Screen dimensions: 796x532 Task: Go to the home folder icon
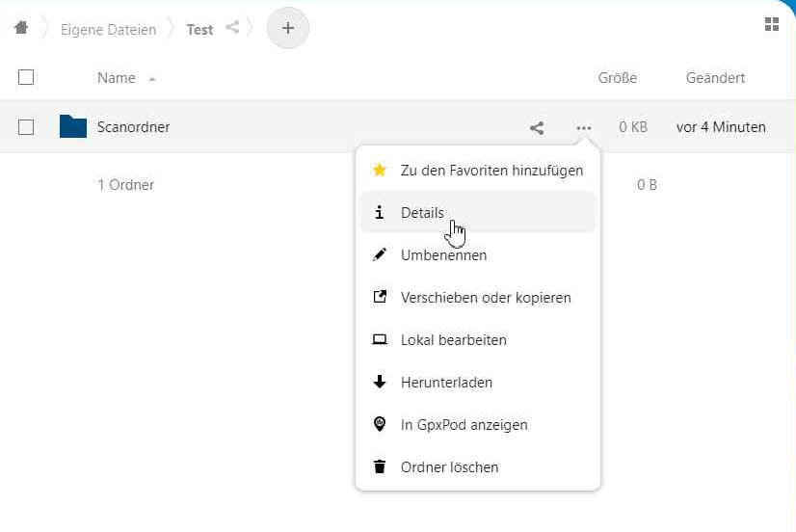click(x=21, y=28)
